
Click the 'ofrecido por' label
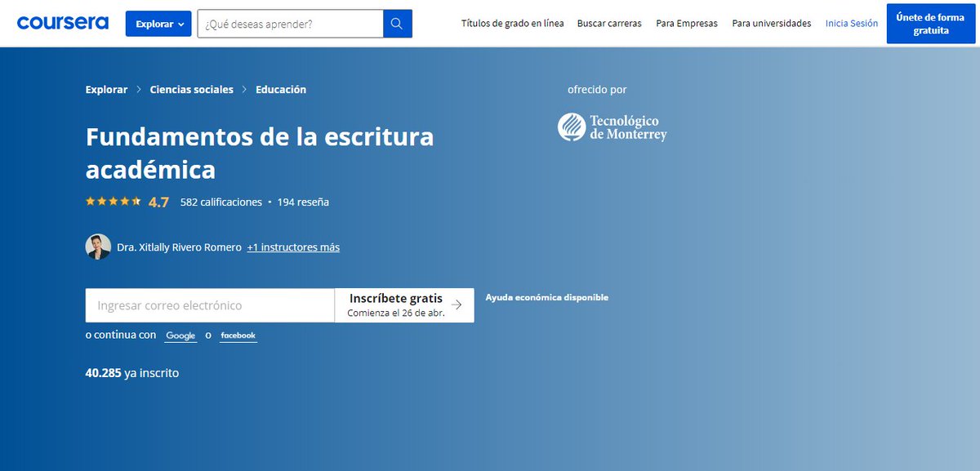(597, 90)
